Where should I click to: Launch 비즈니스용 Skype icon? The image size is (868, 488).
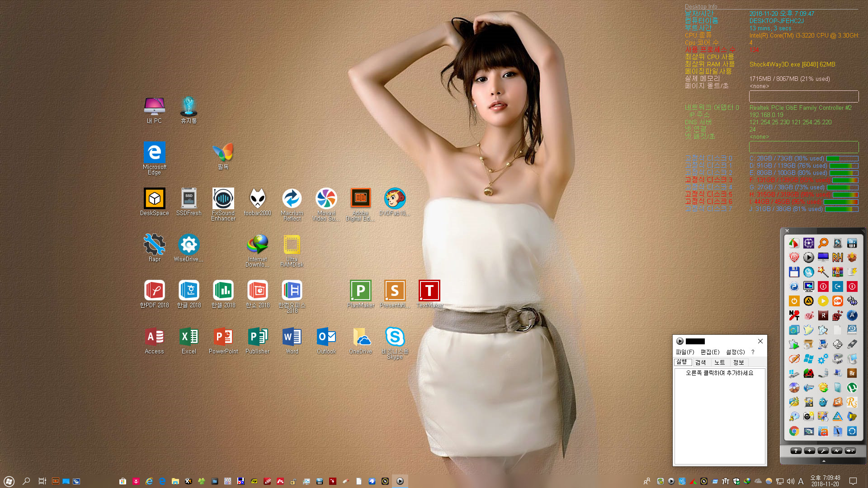(x=395, y=343)
